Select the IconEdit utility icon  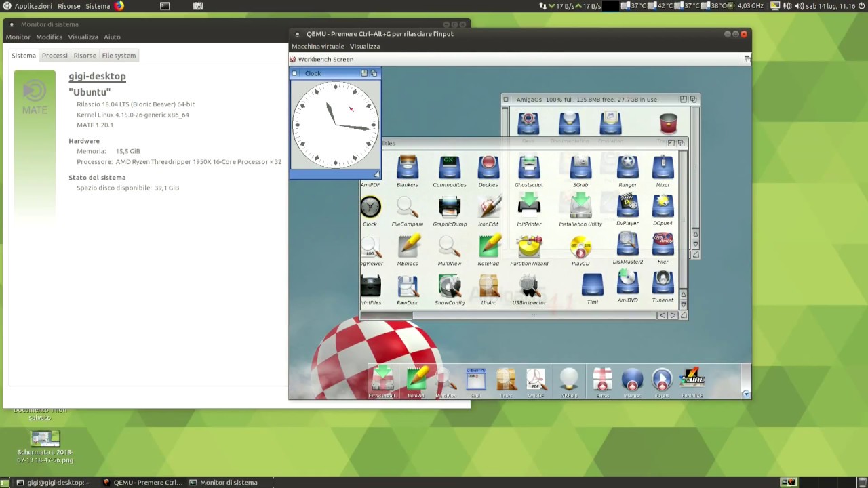489,207
